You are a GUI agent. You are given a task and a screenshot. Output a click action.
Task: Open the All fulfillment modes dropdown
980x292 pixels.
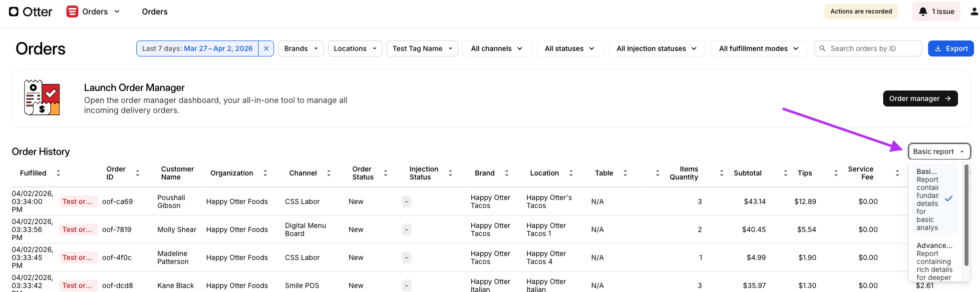(x=758, y=48)
